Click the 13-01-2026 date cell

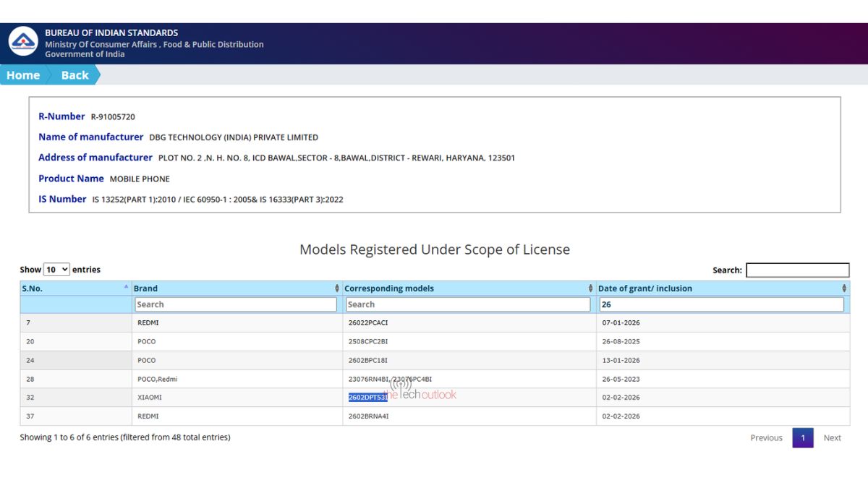click(x=621, y=360)
